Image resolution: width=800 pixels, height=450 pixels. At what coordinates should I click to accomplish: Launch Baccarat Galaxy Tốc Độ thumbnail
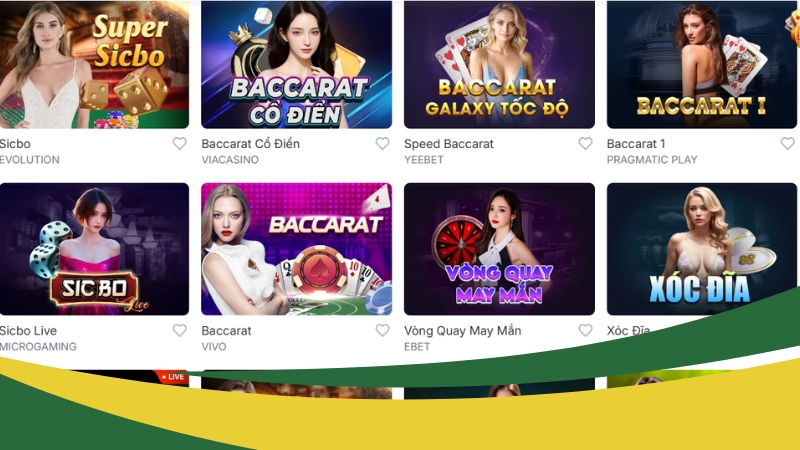point(499,64)
